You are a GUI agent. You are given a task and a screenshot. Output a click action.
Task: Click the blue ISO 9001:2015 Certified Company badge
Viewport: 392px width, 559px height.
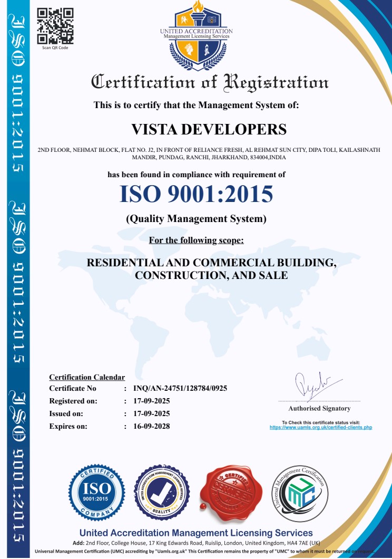coord(96,491)
